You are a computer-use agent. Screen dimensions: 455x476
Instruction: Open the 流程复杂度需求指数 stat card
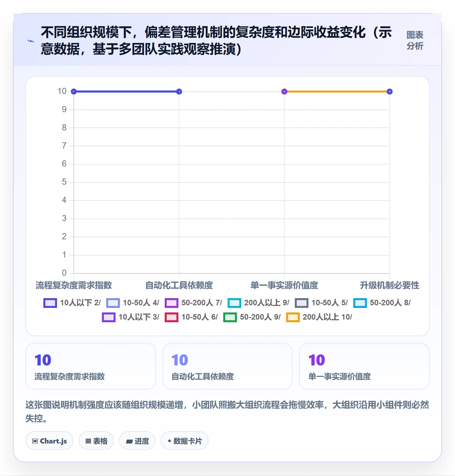(91, 366)
